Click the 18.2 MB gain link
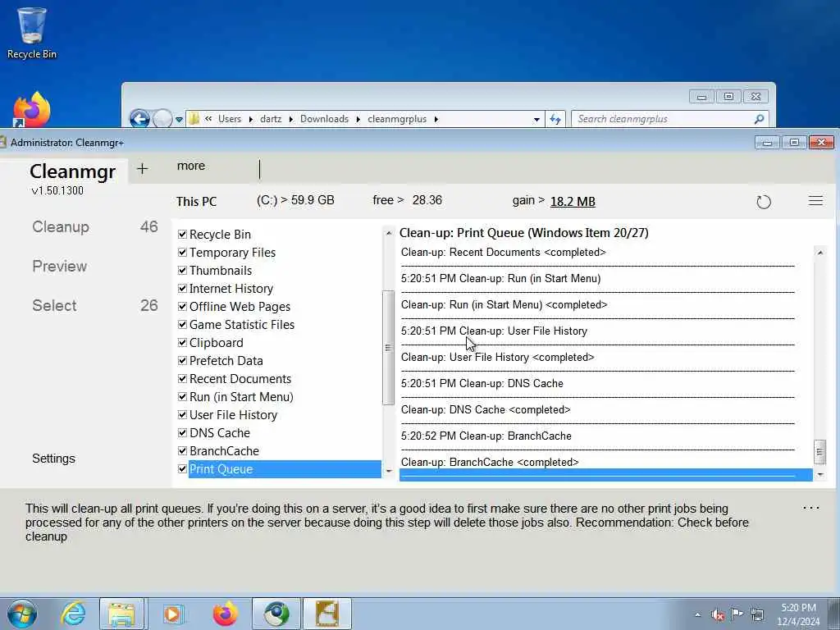 pyautogui.click(x=573, y=202)
